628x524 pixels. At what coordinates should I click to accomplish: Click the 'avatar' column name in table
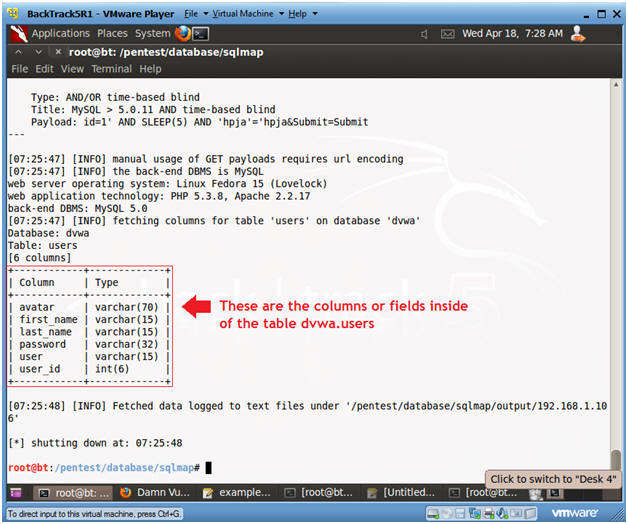pyautogui.click(x=36, y=307)
